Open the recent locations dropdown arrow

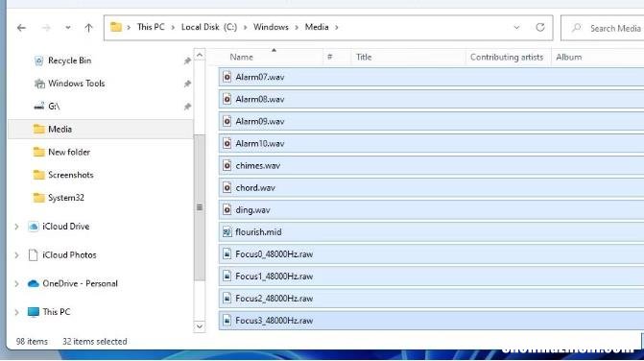coord(68,28)
